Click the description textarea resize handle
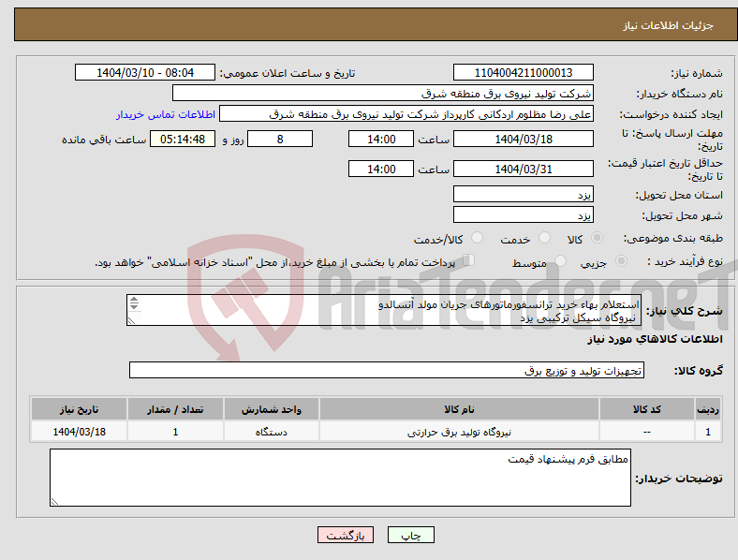The image size is (738, 560). tap(131, 321)
